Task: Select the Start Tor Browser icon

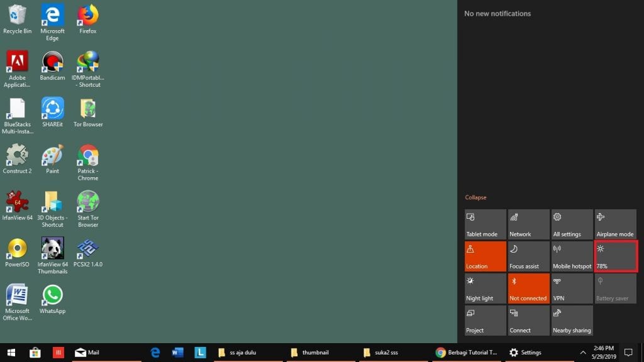Action: (88, 209)
